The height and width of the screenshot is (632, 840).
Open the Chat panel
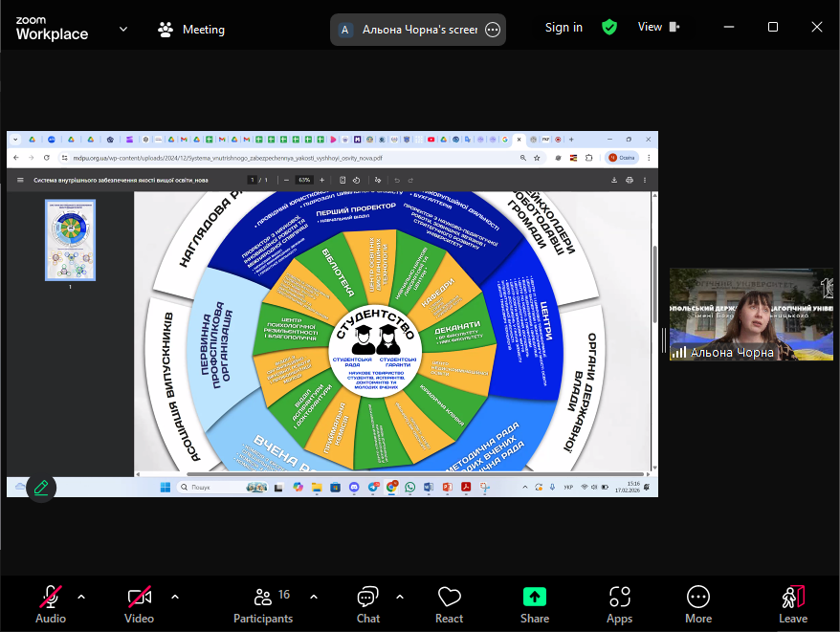[368, 604]
